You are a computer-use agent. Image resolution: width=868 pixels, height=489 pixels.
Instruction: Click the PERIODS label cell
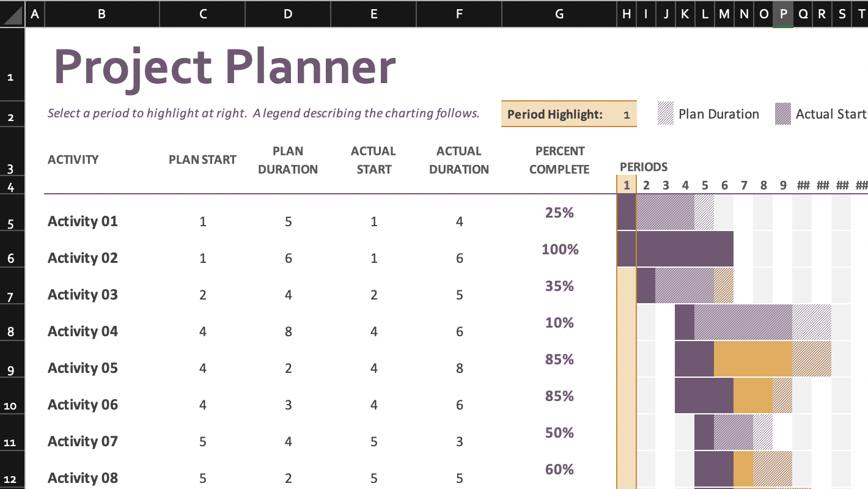[643, 166]
